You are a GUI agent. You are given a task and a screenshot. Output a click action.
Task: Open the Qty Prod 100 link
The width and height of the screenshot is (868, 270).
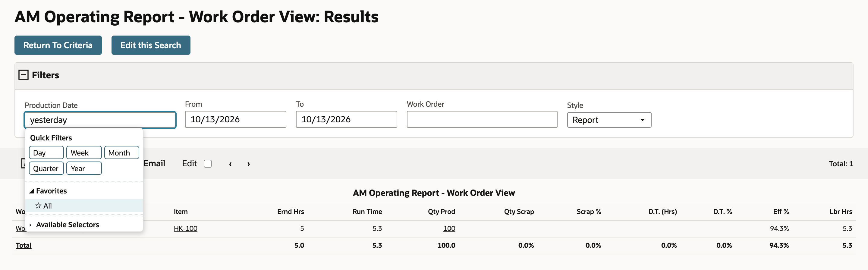[449, 228]
